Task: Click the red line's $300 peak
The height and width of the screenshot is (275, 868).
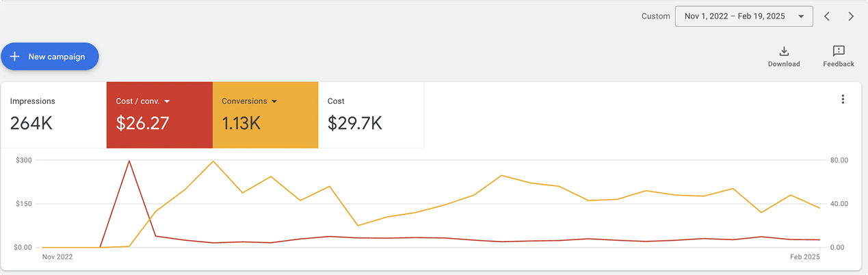Action: click(129, 161)
